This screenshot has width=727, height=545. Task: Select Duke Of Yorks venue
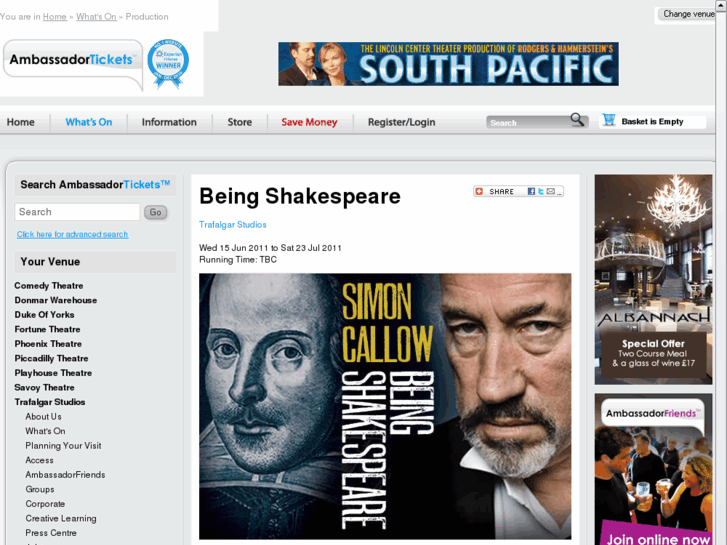point(44,314)
